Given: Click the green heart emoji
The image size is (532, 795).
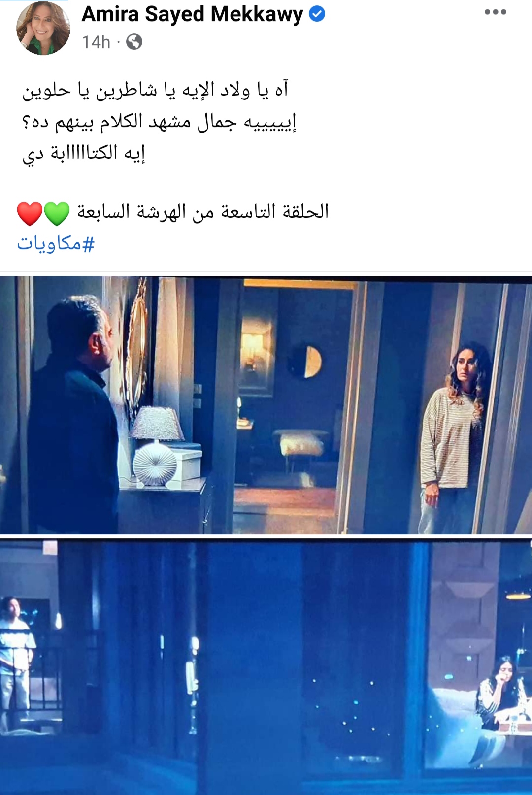Looking at the screenshot, I should [x=57, y=213].
